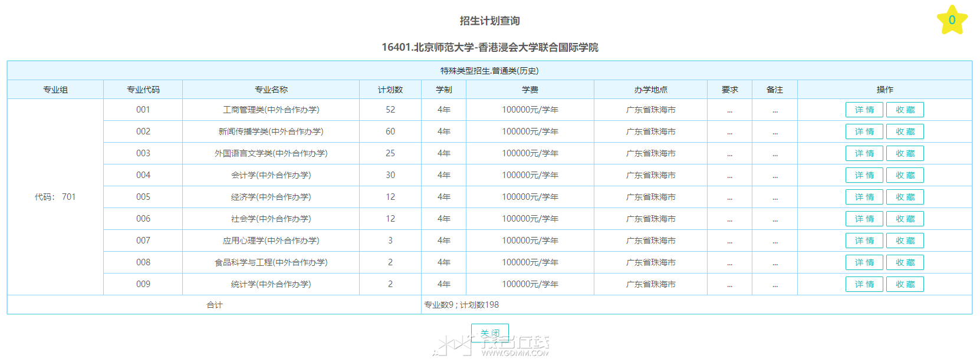
Task: Click major code 003 cell
Action: [143, 153]
